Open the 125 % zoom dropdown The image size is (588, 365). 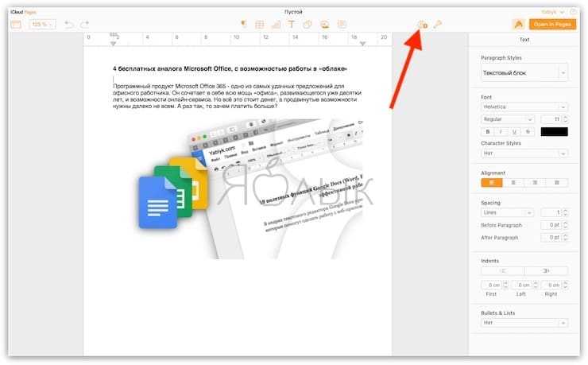[42, 25]
